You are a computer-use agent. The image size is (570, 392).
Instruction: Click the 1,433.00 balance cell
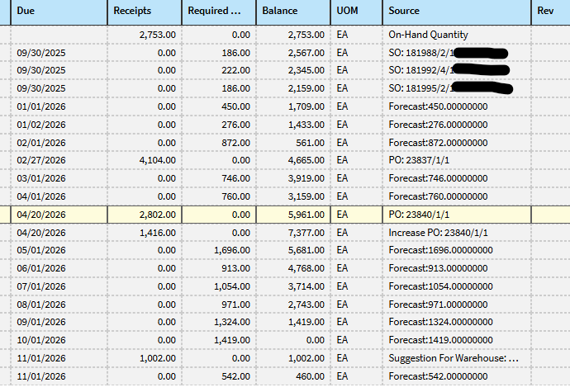point(293,125)
